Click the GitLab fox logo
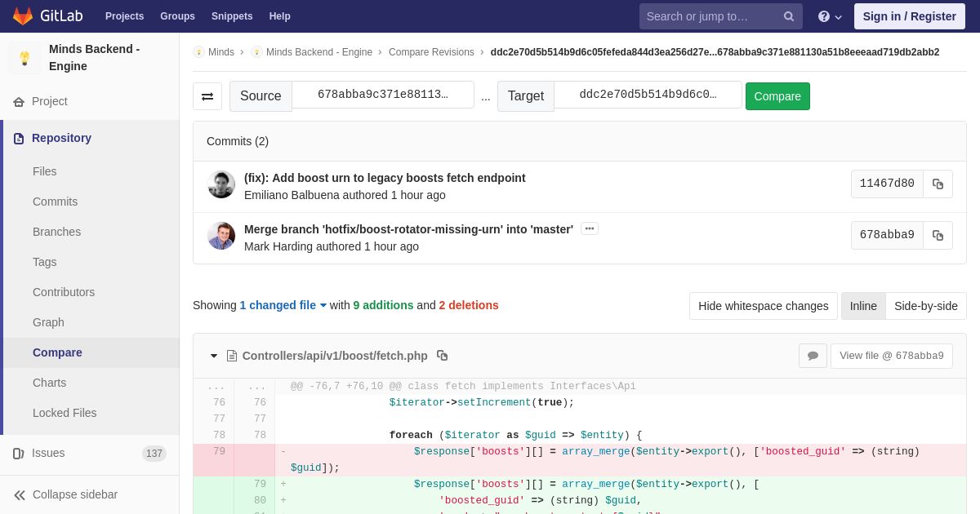This screenshot has height=514, width=980. click(23, 16)
